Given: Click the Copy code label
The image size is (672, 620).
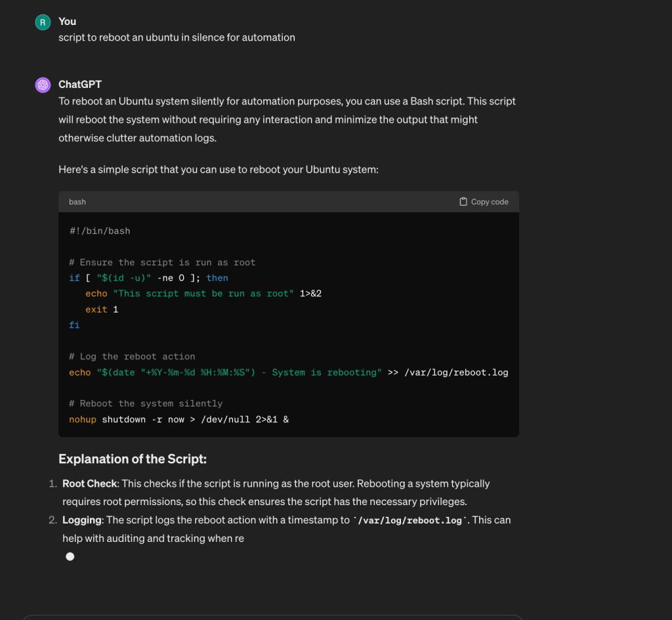Looking at the screenshot, I should 490,202.
